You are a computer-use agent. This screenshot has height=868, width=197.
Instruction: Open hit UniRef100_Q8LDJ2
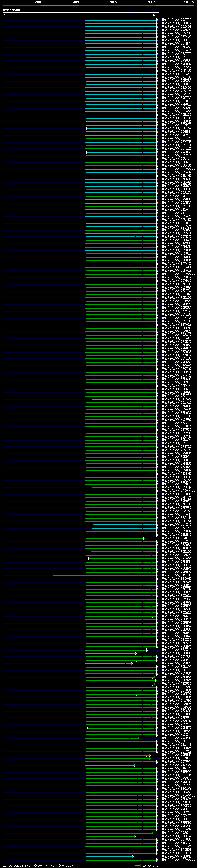click(177, 23)
